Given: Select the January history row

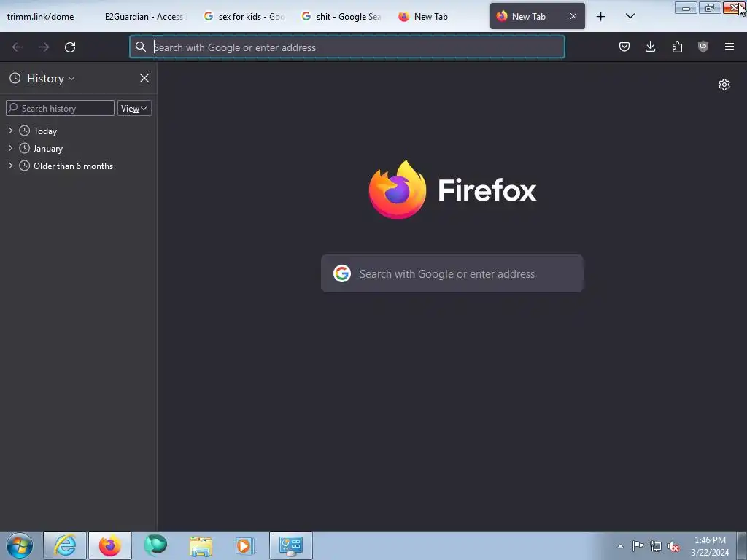Looking at the screenshot, I should pyautogui.click(x=79, y=149).
